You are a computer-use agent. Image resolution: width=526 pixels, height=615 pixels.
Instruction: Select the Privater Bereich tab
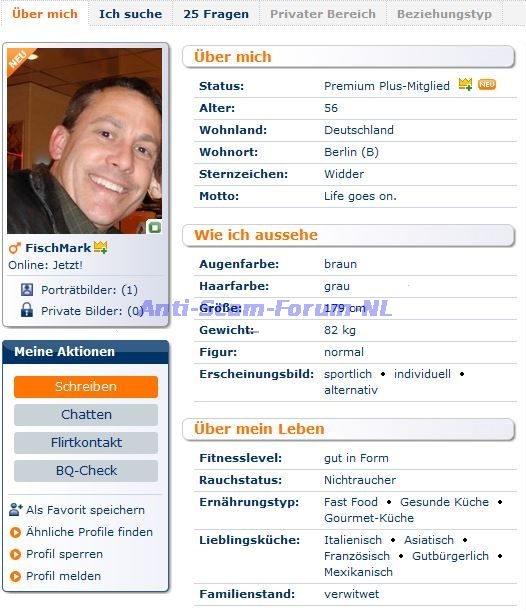tap(323, 14)
